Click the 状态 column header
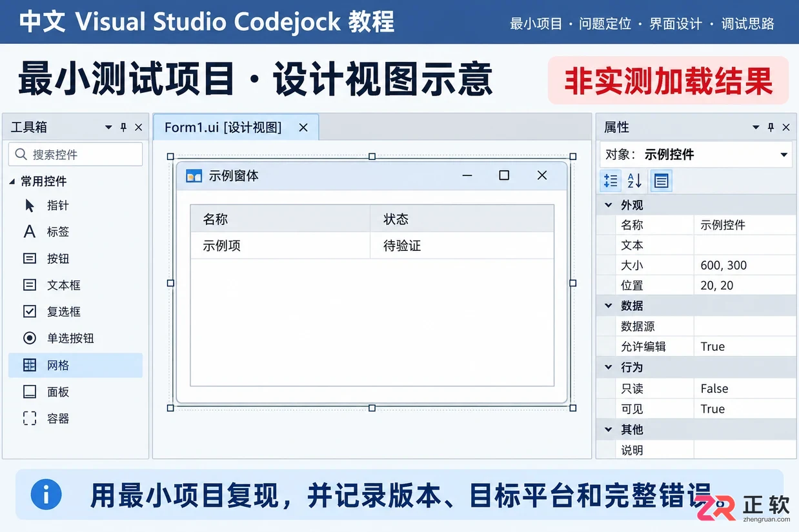Image resolution: width=799 pixels, height=532 pixels. click(x=462, y=219)
